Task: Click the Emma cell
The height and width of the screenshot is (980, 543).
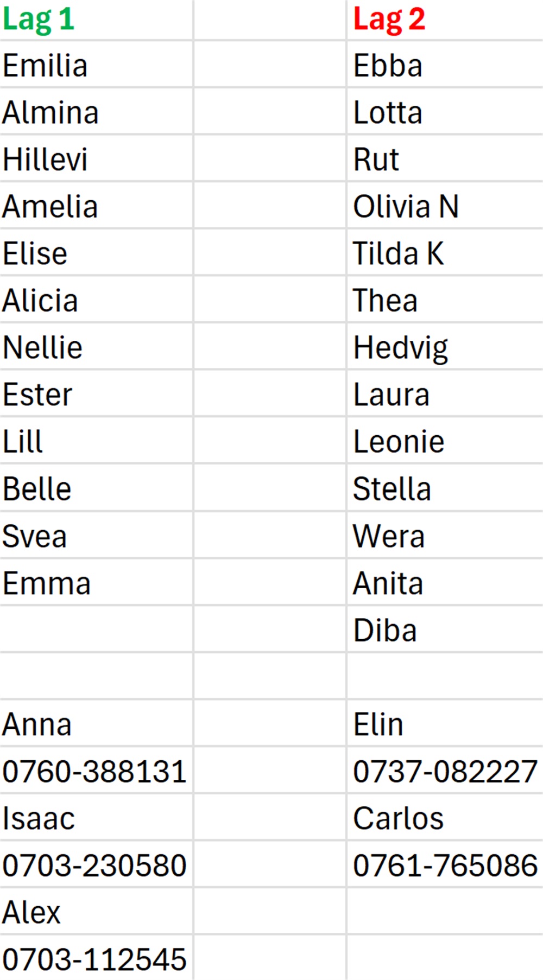Action: pyautogui.click(x=47, y=583)
